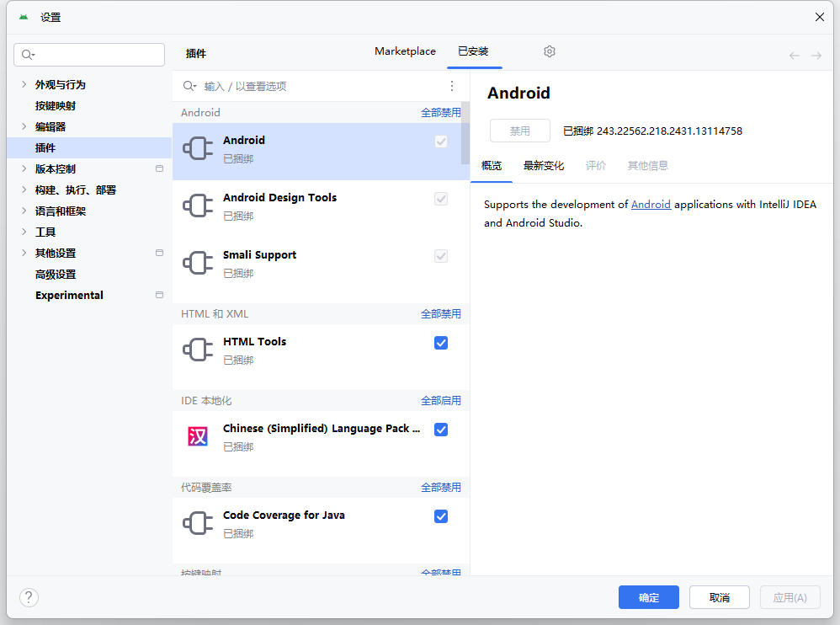Click the Android Studio logo in title bar
Image resolution: width=840 pixels, height=625 pixels.
pyautogui.click(x=24, y=17)
